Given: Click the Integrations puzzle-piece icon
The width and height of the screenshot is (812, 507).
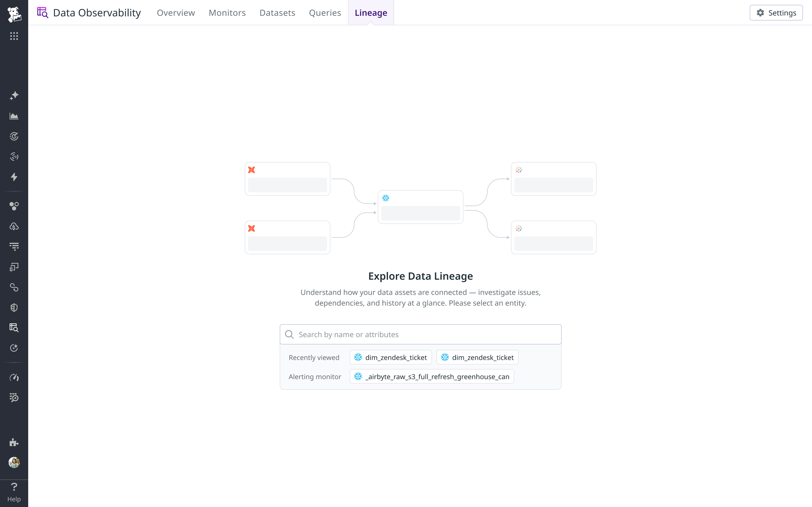Looking at the screenshot, I should (x=14, y=442).
